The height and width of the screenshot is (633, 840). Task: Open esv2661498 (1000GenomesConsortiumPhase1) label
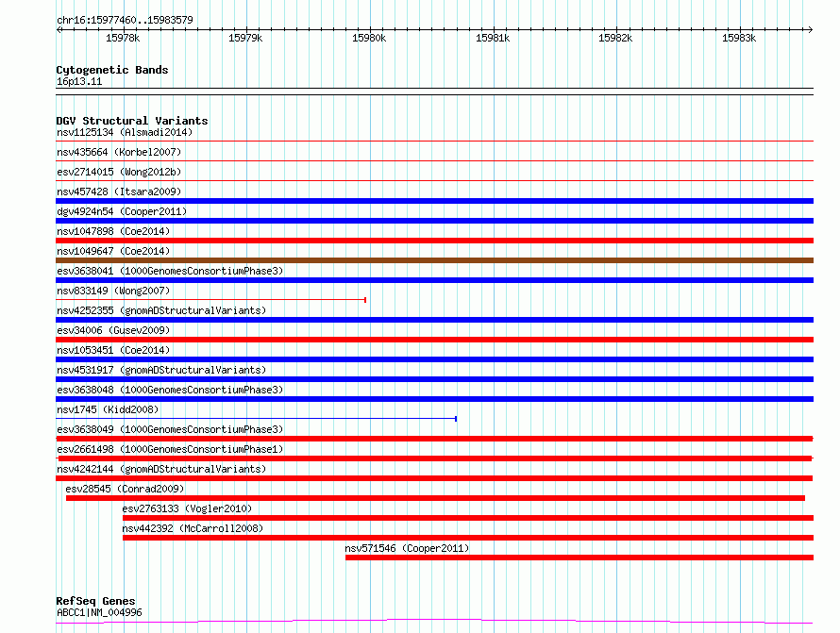pyautogui.click(x=170, y=449)
